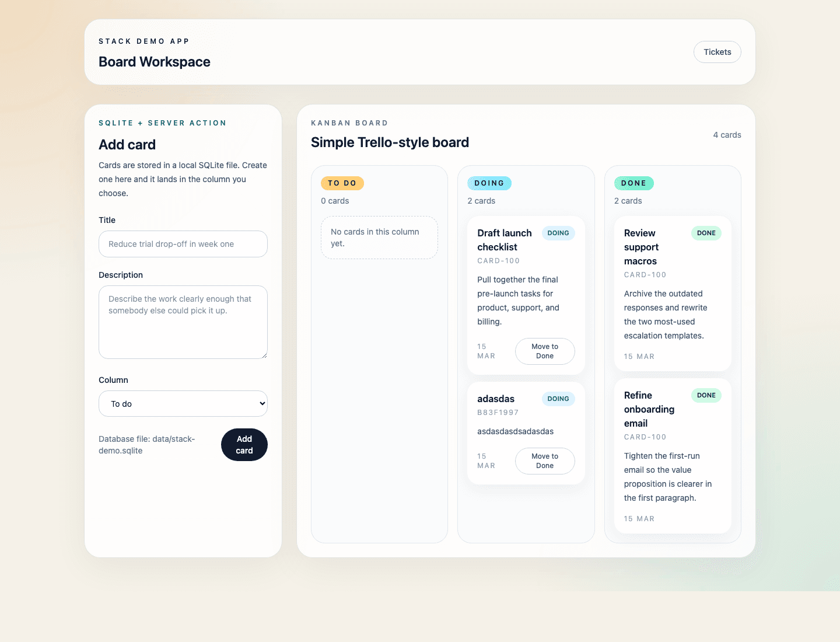This screenshot has width=840, height=642.
Task: Click the DOING column badge
Action: pos(489,183)
